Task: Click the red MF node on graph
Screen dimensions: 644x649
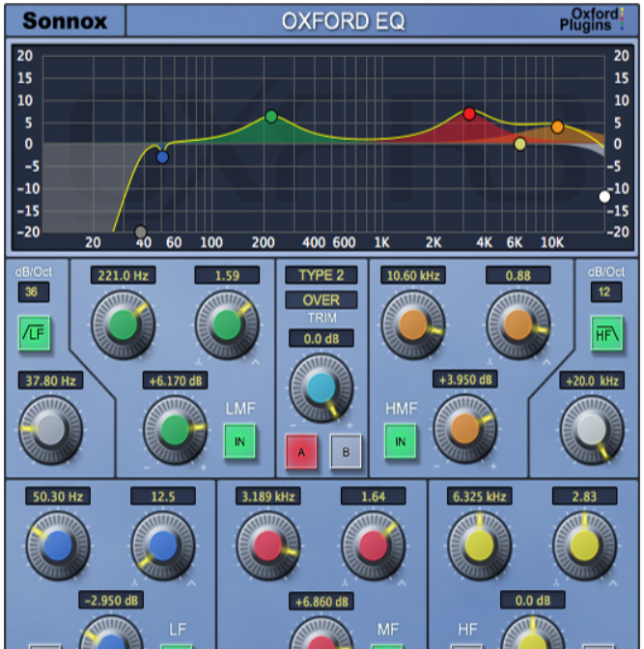Action: (469, 113)
